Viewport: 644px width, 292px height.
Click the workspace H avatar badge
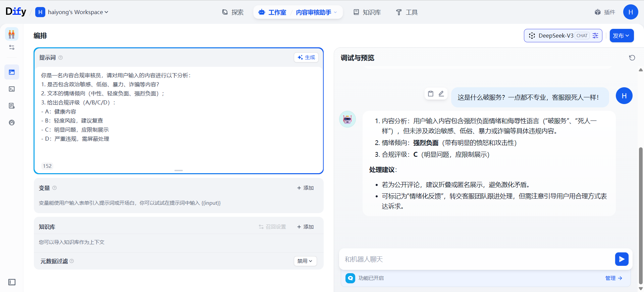tap(40, 12)
